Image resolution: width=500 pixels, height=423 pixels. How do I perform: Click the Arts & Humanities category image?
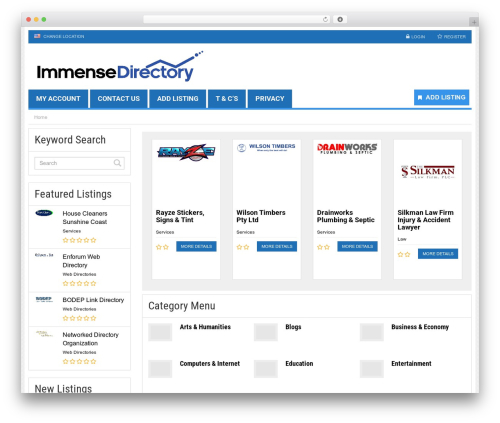pyautogui.click(x=160, y=332)
